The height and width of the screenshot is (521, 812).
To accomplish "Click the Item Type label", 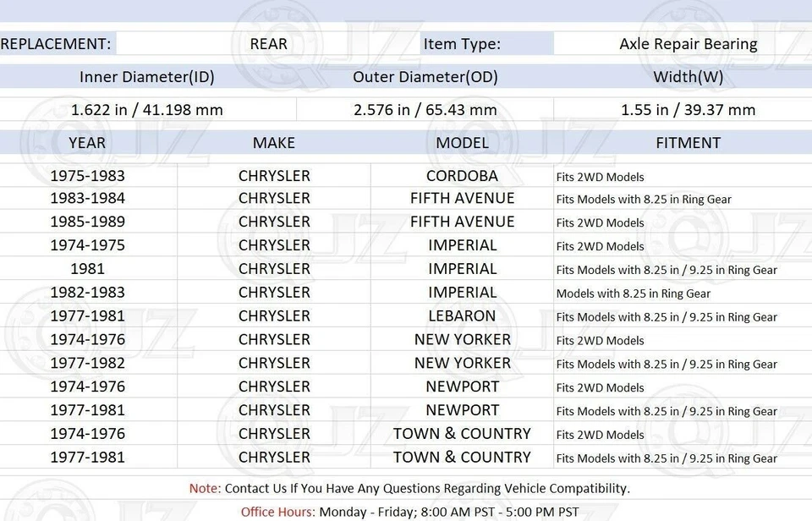I will (x=462, y=43).
